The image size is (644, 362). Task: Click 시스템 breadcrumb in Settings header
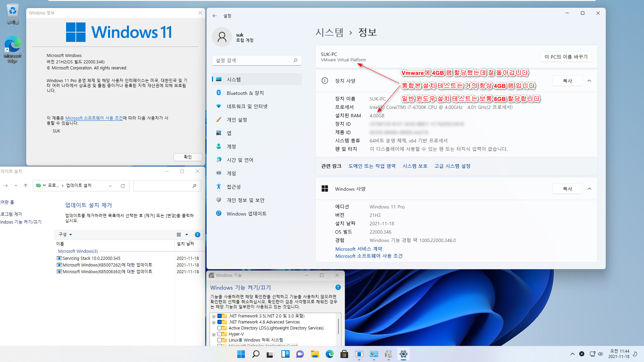[329, 32]
